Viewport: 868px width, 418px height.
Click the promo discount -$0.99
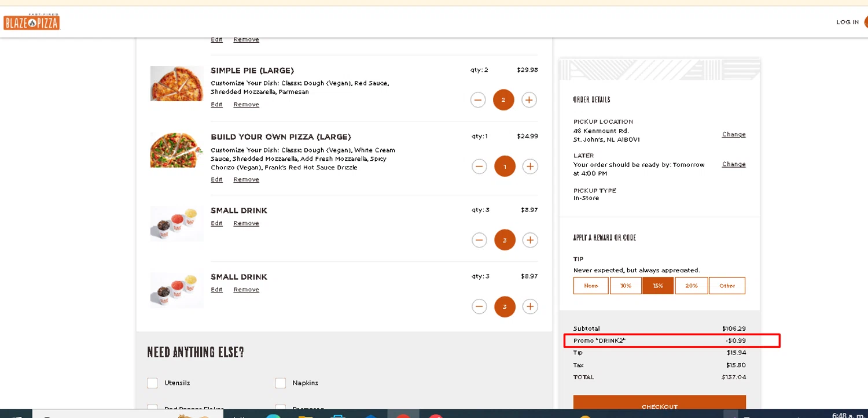[x=735, y=341]
